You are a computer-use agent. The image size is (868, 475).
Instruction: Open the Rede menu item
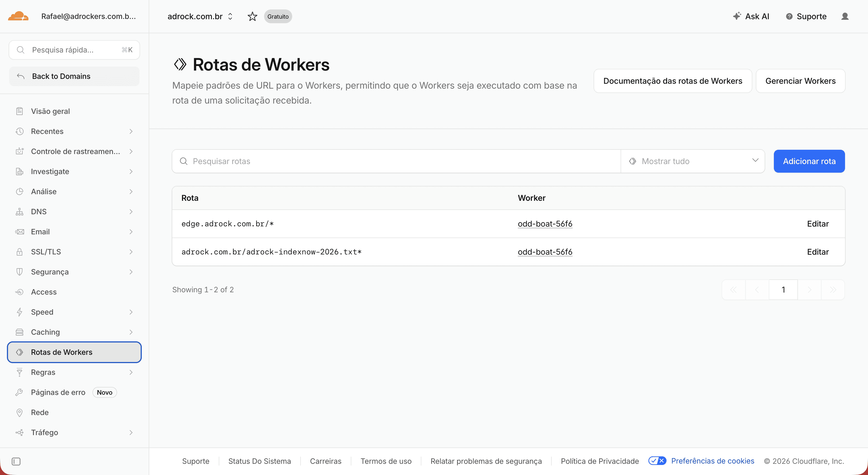pos(74,412)
